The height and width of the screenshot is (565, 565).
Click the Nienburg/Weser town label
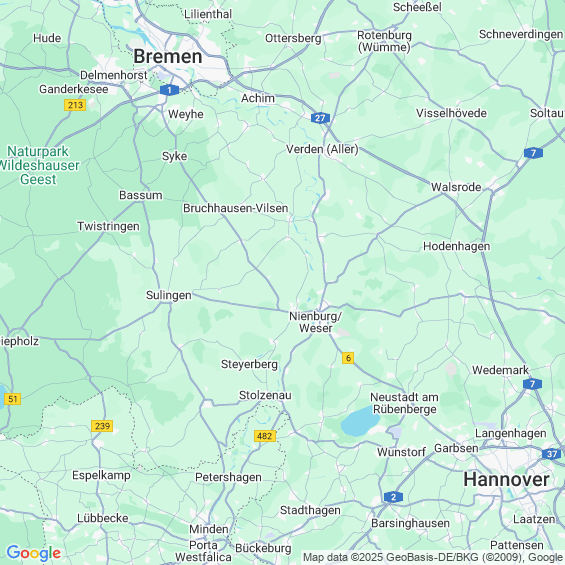(x=316, y=322)
